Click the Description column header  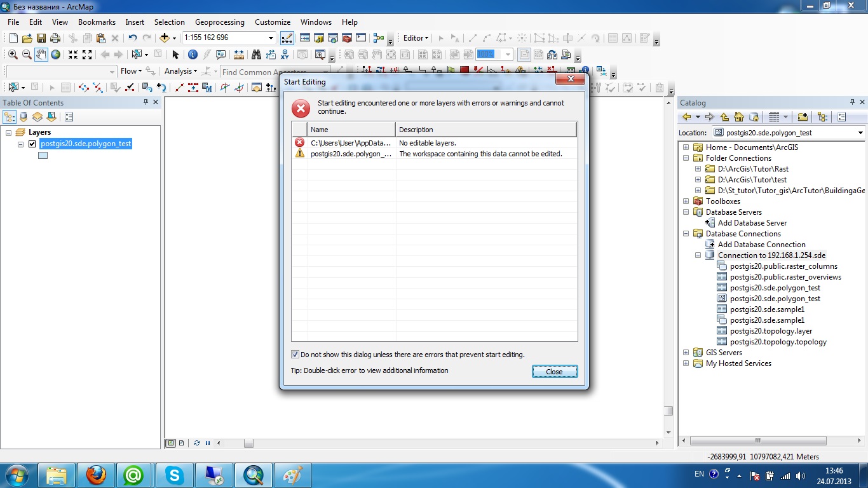click(x=486, y=130)
